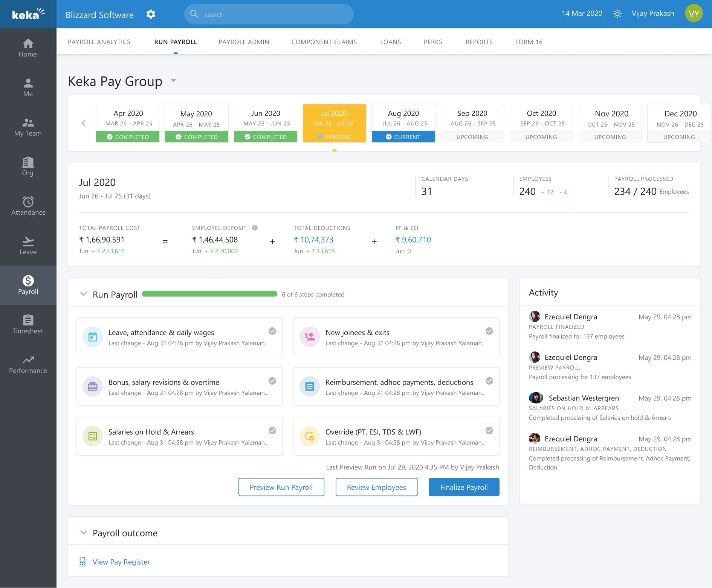Select the Apr 2020 completed period
Viewport: 712px width, 588px height.
click(x=128, y=123)
